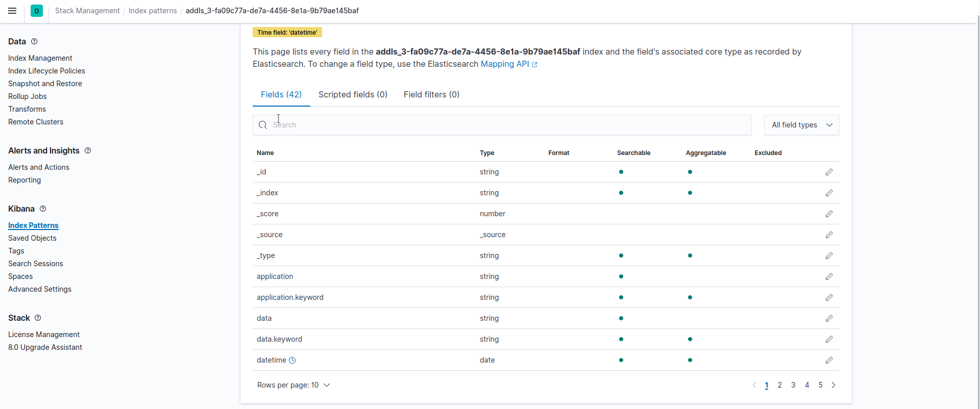Click help icon beside Alerts and Insights

pos(88,150)
